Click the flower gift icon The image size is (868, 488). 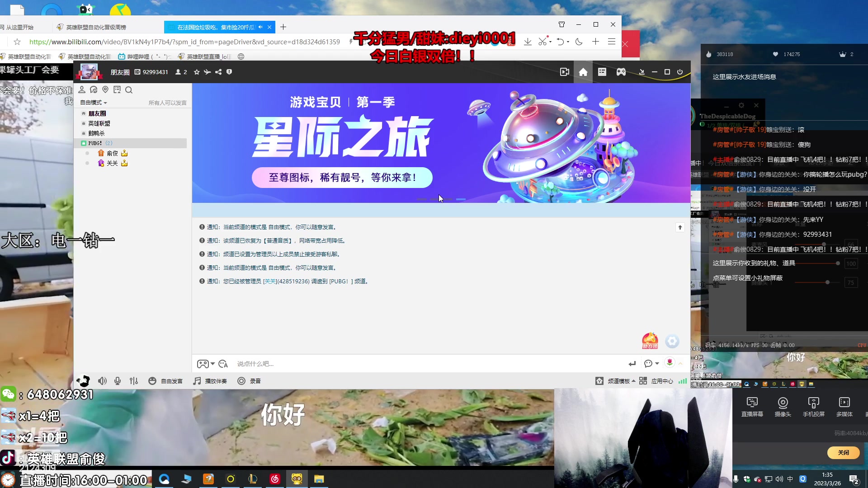click(670, 362)
